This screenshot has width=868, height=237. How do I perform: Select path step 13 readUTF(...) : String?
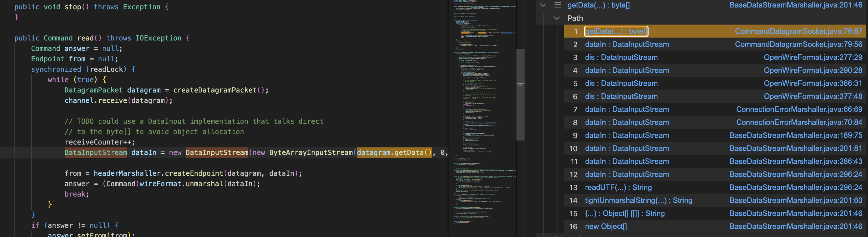[x=618, y=188]
